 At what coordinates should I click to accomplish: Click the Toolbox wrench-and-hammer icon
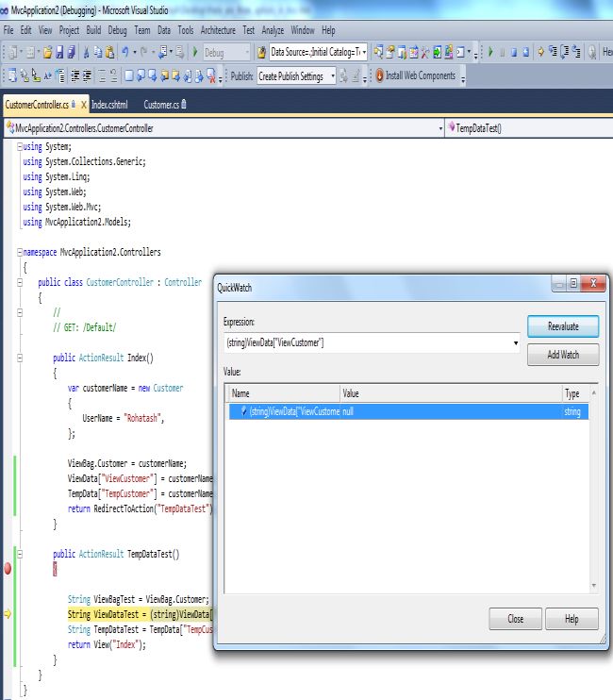(x=425, y=52)
